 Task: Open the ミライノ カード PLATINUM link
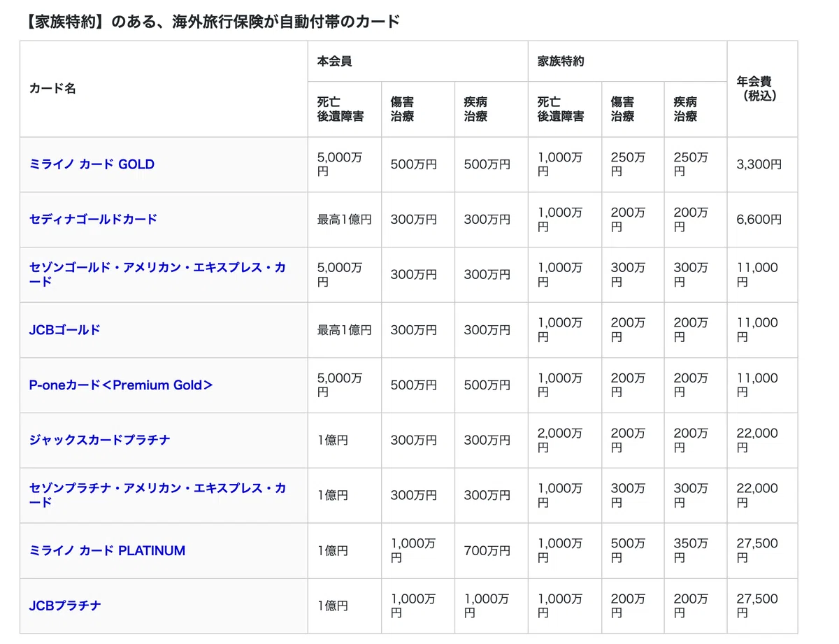(107, 550)
